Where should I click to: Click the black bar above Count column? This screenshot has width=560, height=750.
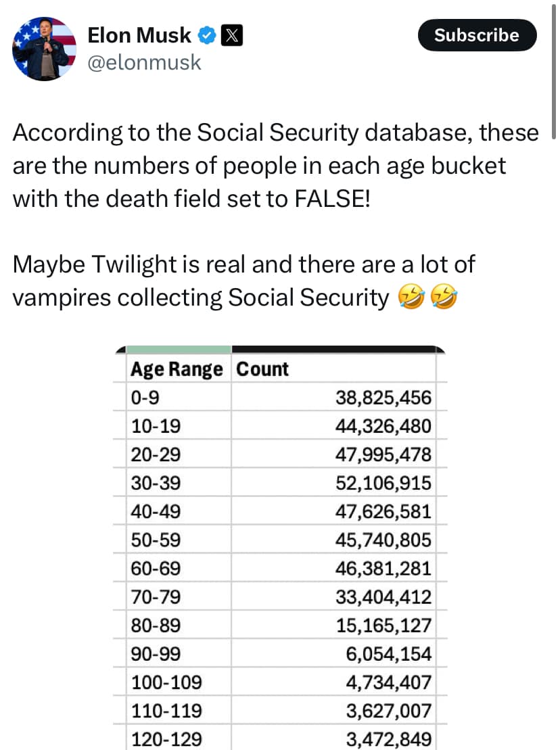pyautogui.click(x=335, y=350)
